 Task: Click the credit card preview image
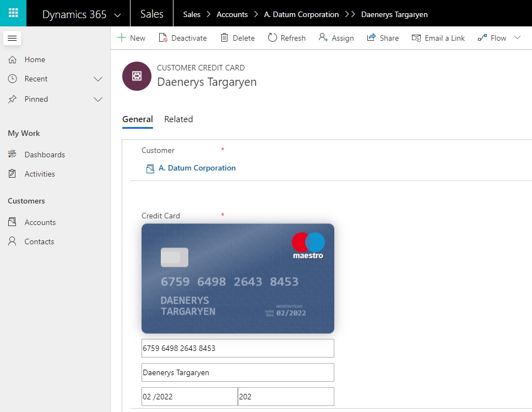[x=238, y=278]
